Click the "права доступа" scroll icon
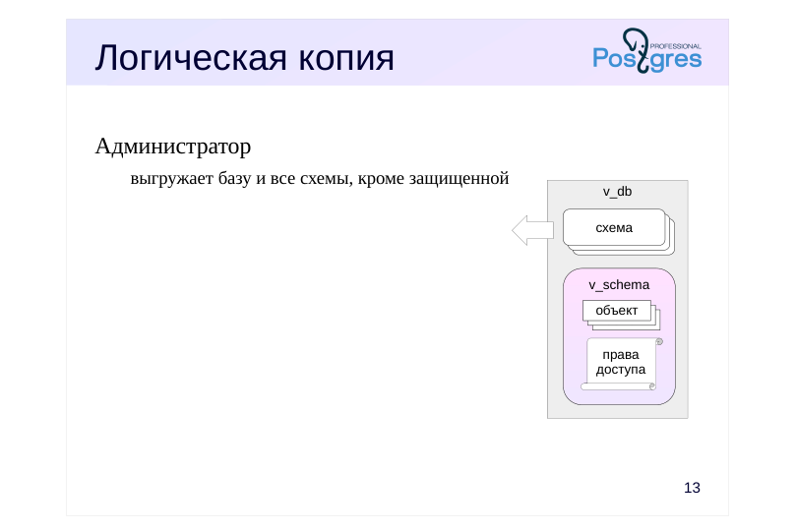 point(621,363)
